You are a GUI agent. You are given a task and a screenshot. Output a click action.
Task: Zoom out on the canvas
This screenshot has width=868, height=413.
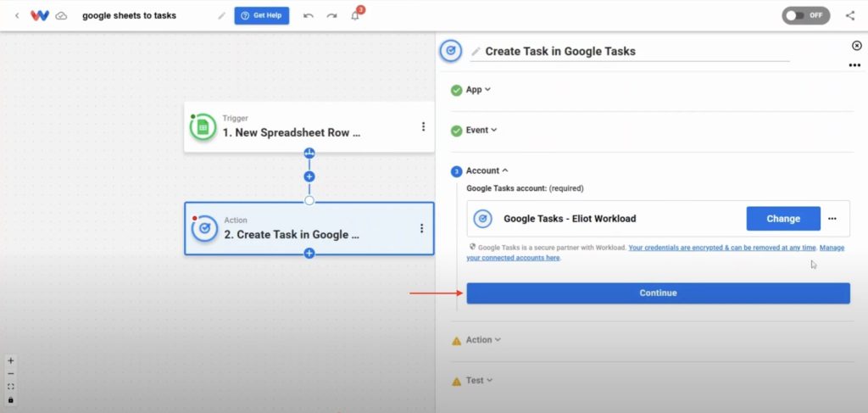coord(10,374)
